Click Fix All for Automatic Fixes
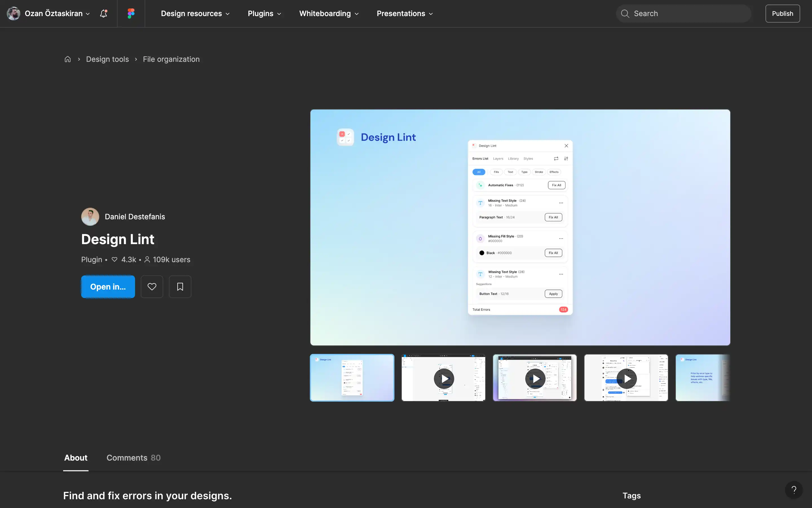This screenshot has height=508, width=812. (557, 185)
